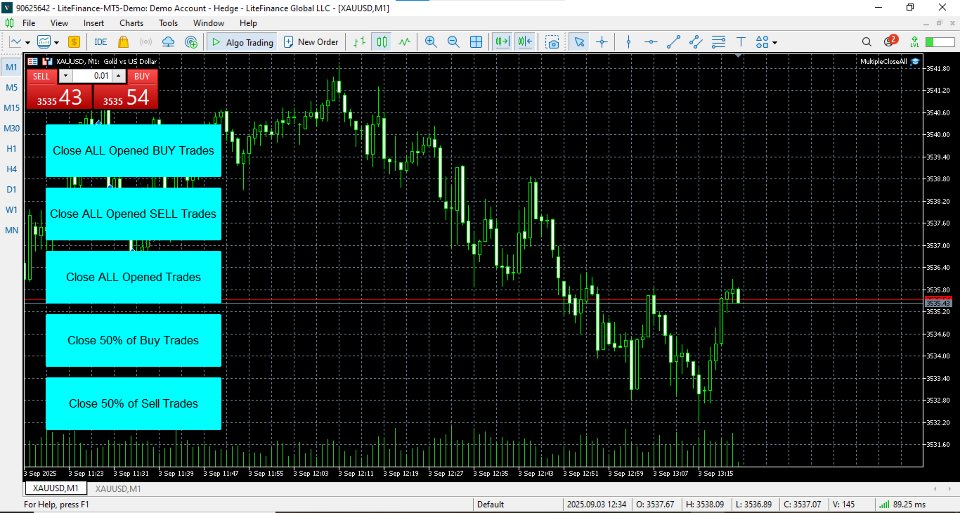Open the toolbar search magnifier
The image size is (960, 513).
[866, 42]
